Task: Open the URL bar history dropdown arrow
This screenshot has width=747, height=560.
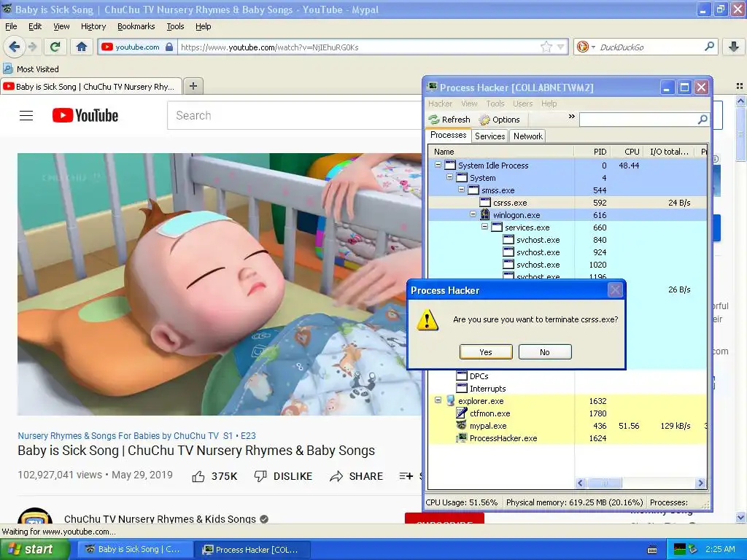Action: tap(561, 47)
